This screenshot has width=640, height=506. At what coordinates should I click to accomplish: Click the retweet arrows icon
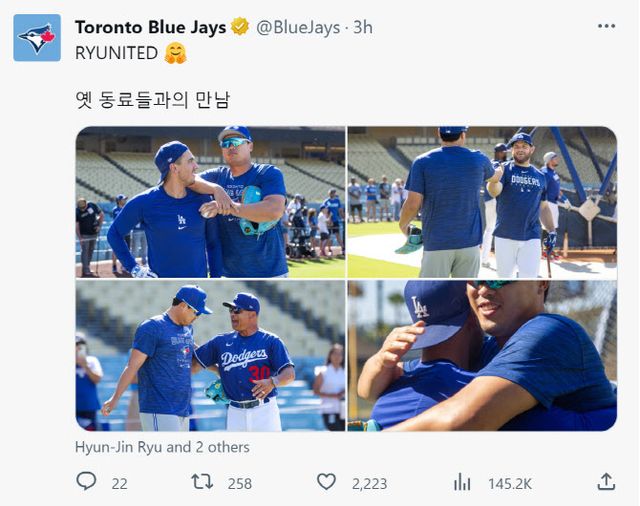[203, 482]
